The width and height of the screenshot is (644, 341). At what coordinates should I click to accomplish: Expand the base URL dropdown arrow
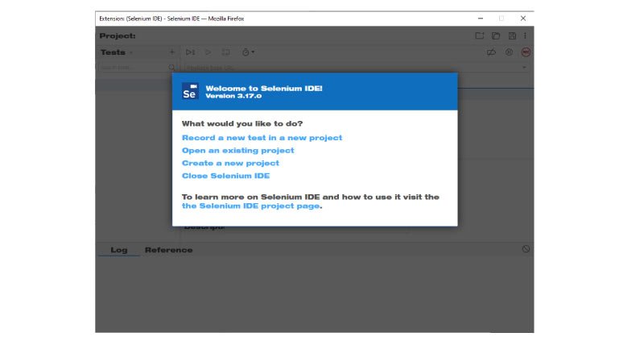(x=524, y=68)
